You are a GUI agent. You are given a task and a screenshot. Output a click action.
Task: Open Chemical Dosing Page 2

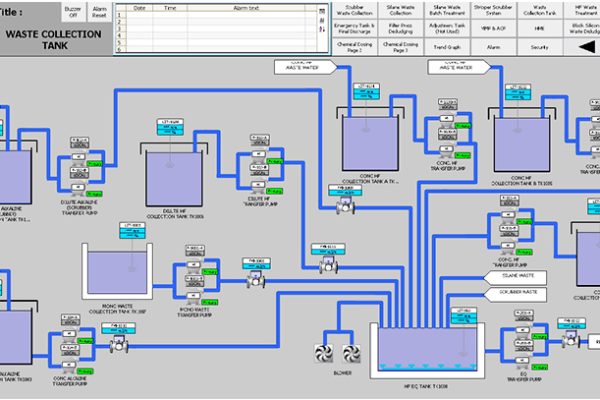(355, 47)
